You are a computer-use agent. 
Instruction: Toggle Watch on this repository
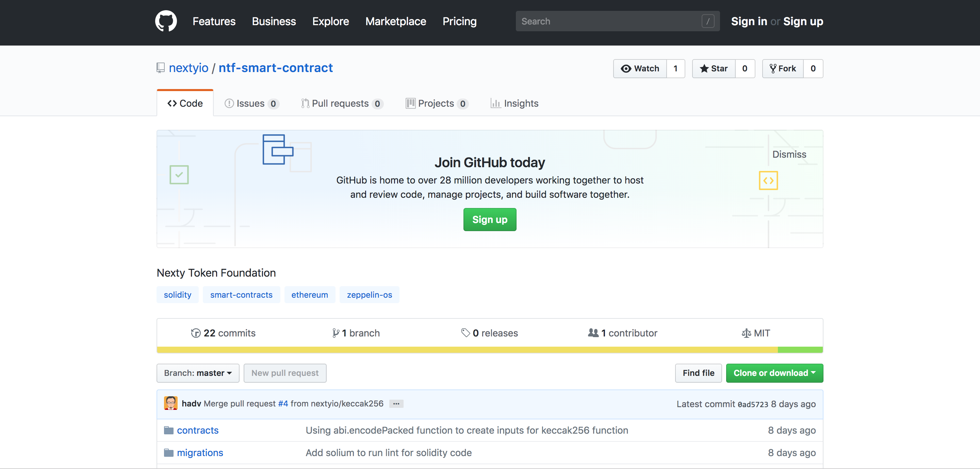(x=640, y=69)
